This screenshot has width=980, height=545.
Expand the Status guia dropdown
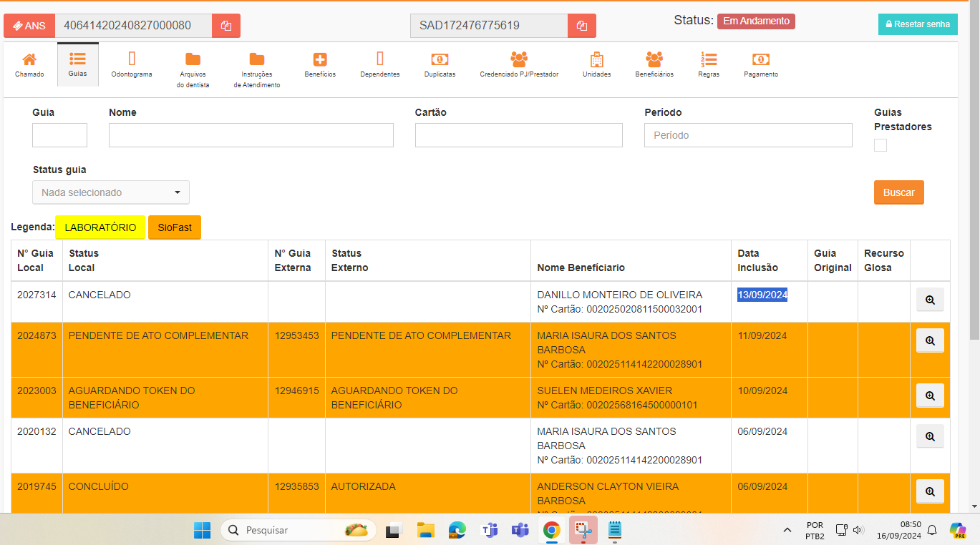111,192
